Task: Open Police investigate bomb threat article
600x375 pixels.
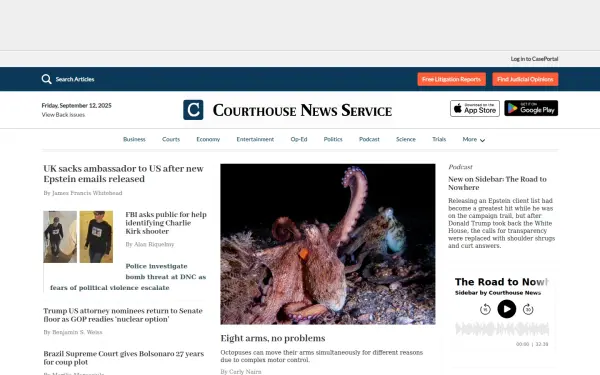Action: tap(128, 277)
